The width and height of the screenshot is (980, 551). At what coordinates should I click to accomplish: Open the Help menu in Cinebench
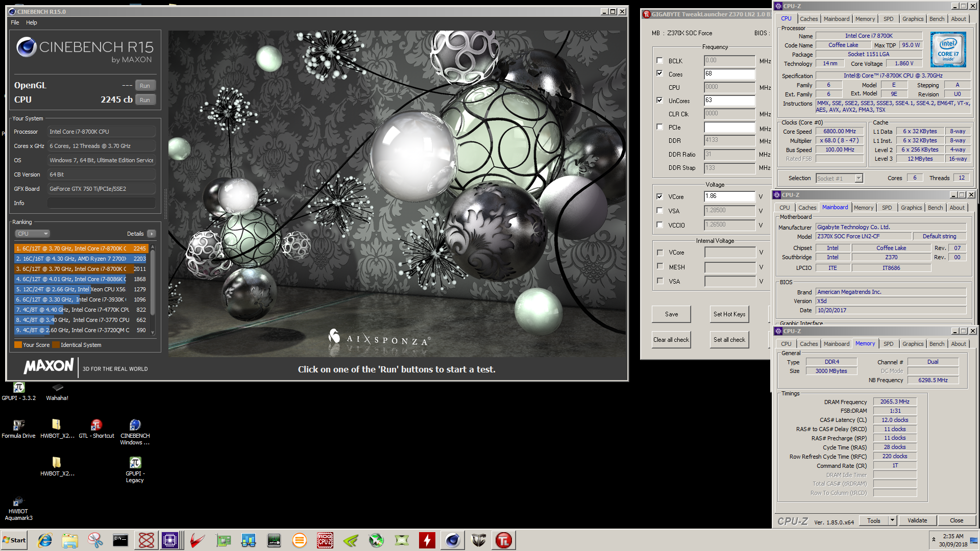(32, 22)
